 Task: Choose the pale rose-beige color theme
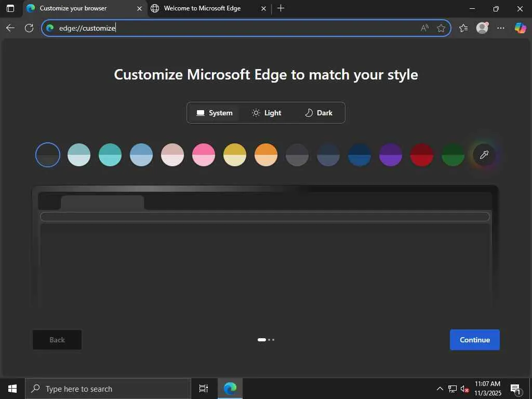172,155
